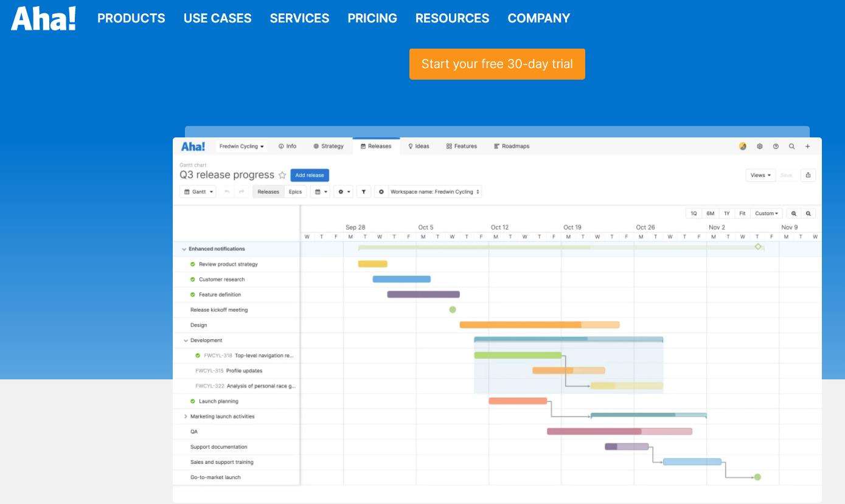845x504 pixels.
Task: Set timeline range to 6M
Action: coord(710,213)
